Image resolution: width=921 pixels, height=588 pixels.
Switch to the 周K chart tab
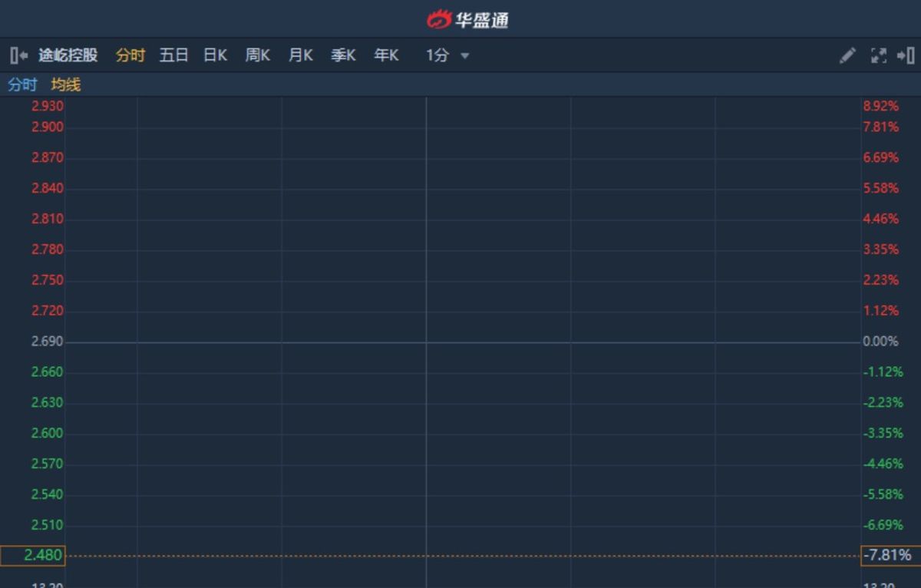[258, 55]
